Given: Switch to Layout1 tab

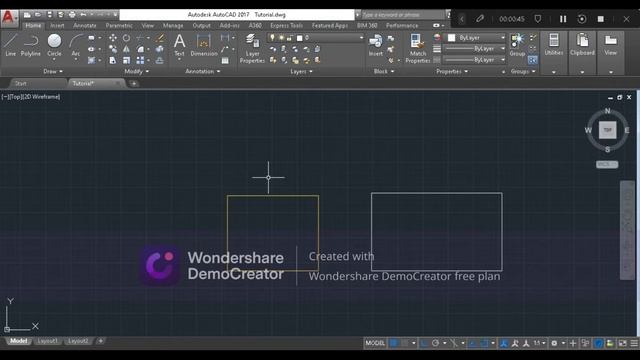Looking at the screenshot, I should coord(47,341).
